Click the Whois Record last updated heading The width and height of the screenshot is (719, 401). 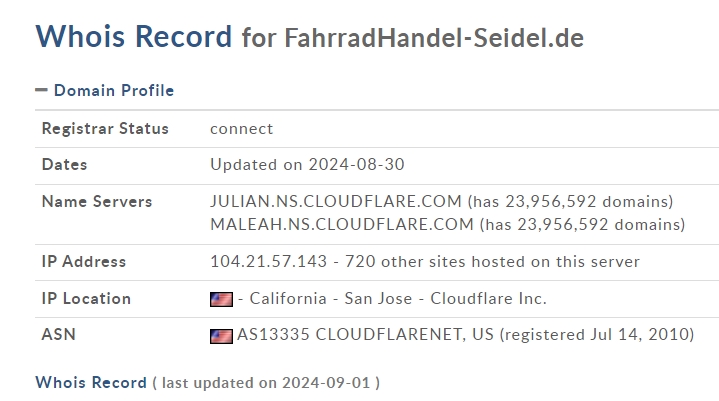[91, 382]
